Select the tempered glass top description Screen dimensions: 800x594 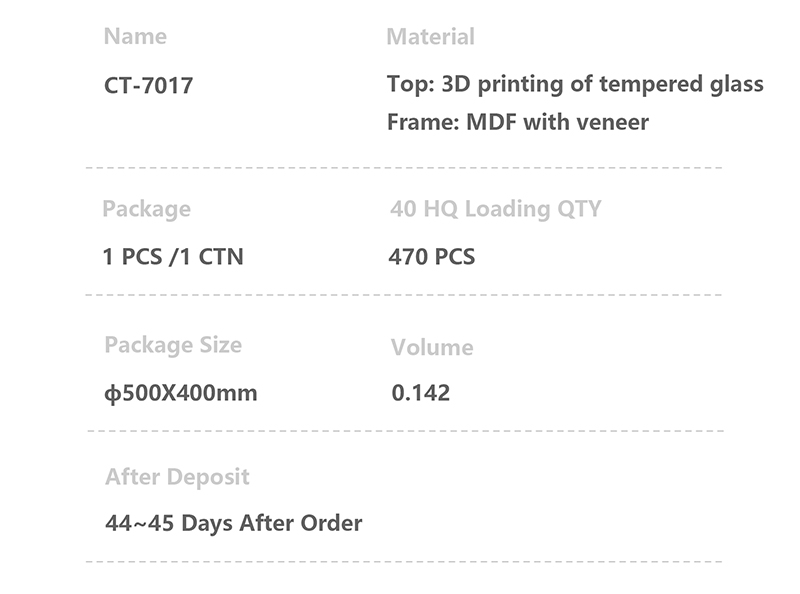coord(575,84)
